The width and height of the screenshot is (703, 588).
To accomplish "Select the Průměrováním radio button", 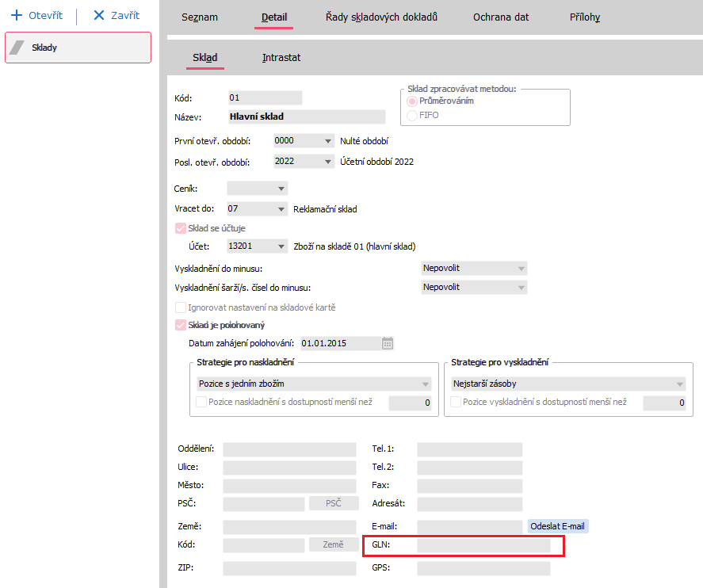I will pos(411,101).
